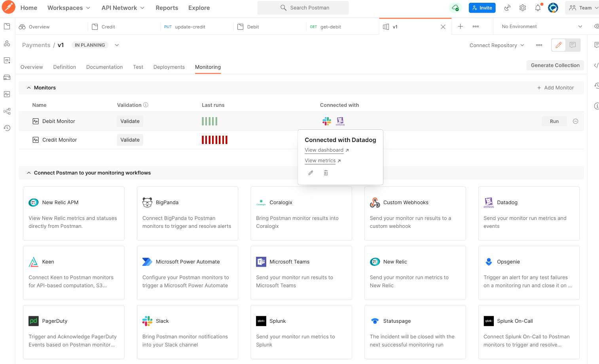Click Add Monitor
This screenshot has height=364, width=599.
click(x=555, y=88)
